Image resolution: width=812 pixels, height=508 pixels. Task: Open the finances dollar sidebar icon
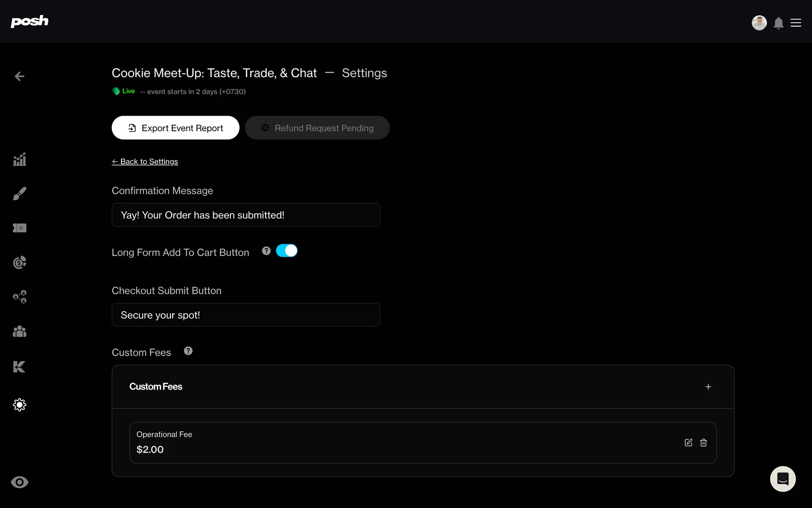click(x=19, y=262)
